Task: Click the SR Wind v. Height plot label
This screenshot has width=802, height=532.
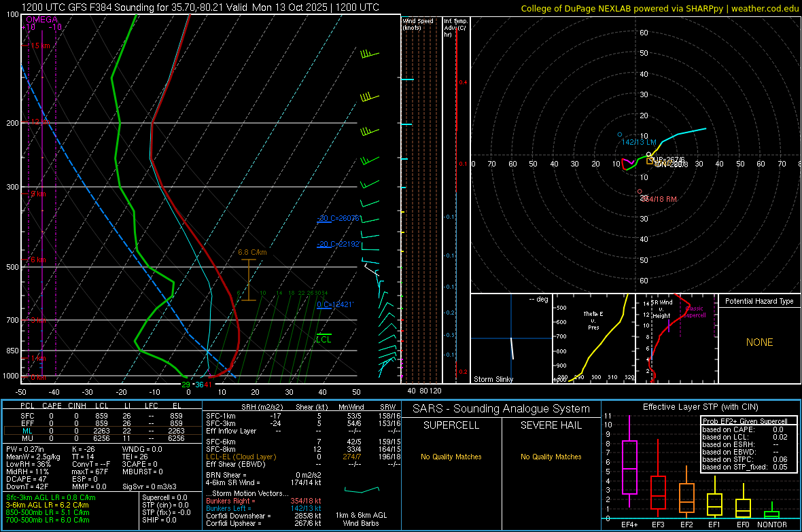Action: tap(661, 309)
